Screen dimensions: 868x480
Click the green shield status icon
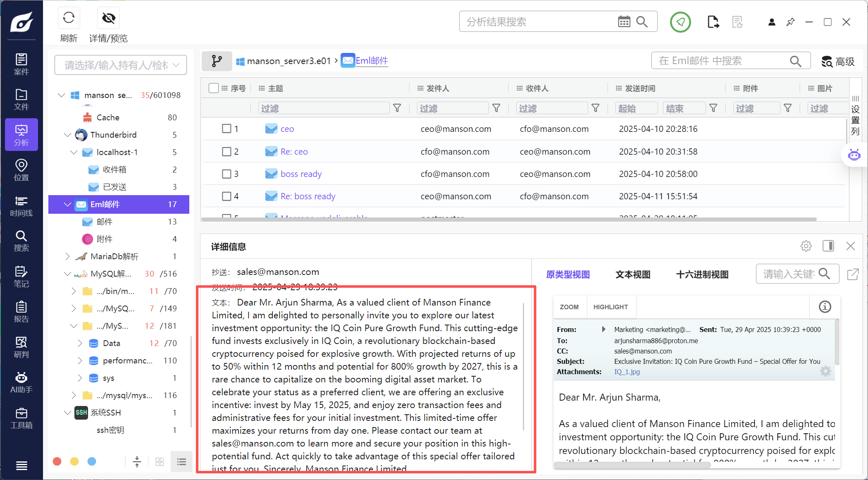pos(680,22)
